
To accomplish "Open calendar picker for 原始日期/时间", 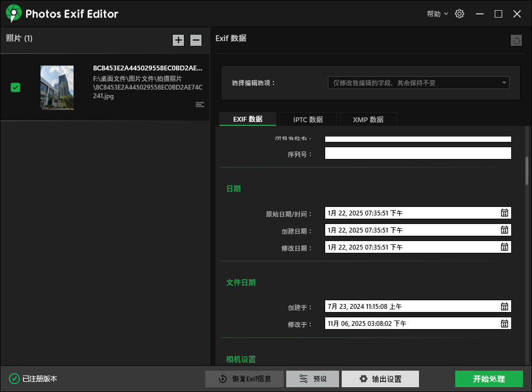I will click(x=504, y=212).
